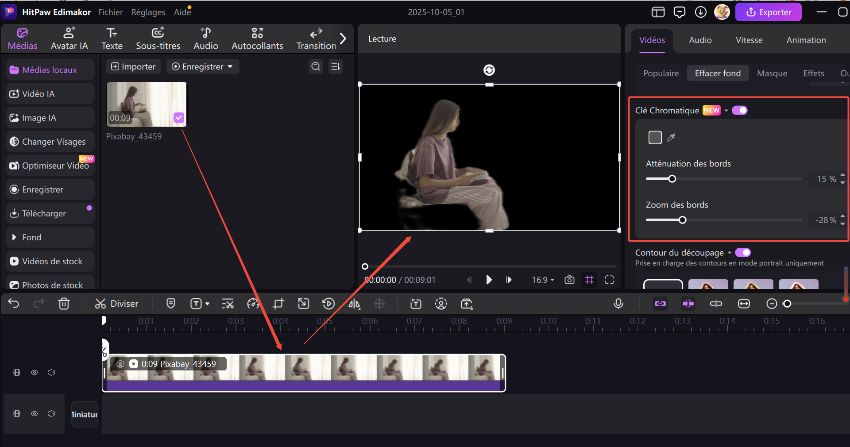The height and width of the screenshot is (447, 850).
Task: Expand more tabs with the right chevron
Action: (343, 38)
